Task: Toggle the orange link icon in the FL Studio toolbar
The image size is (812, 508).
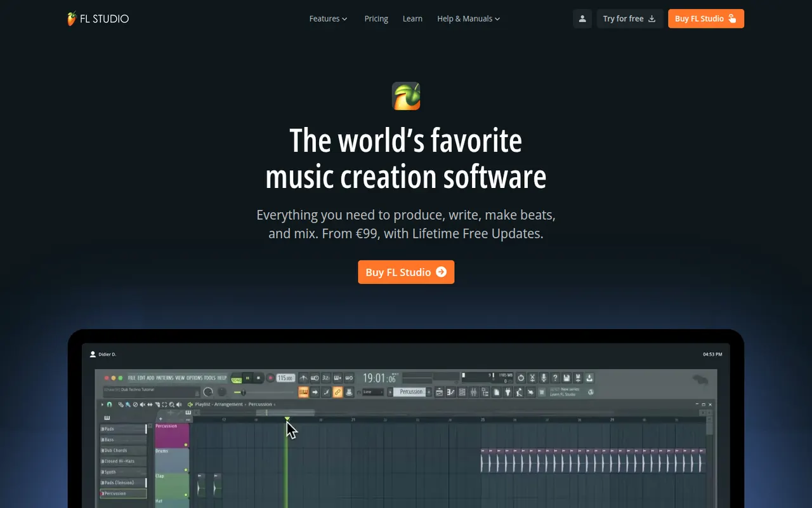Action: [x=337, y=392]
